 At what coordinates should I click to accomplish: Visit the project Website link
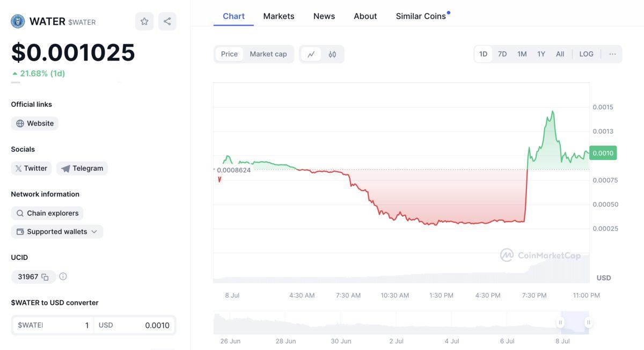[34, 123]
